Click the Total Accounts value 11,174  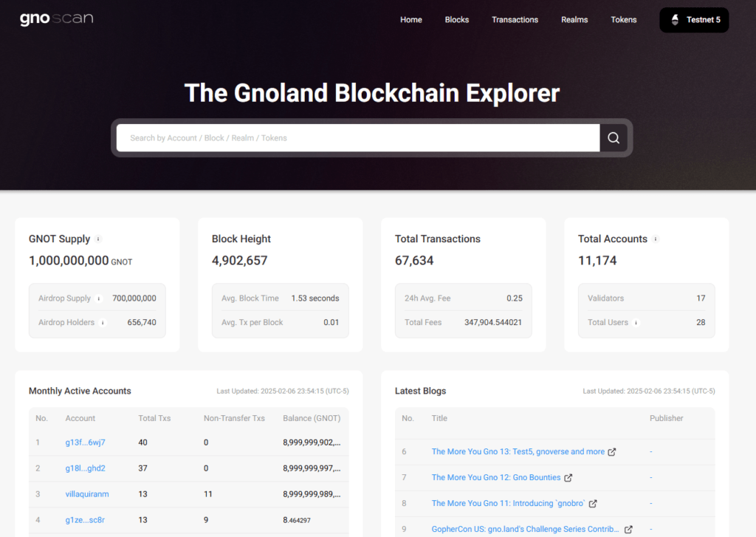pos(597,261)
